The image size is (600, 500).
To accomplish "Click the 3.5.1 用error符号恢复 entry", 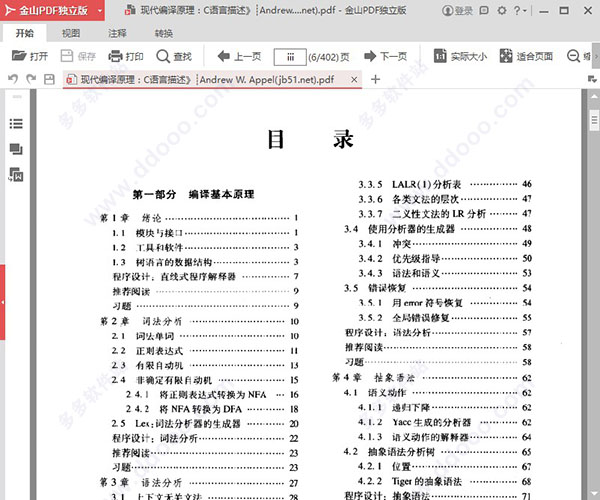I will (445, 303).
